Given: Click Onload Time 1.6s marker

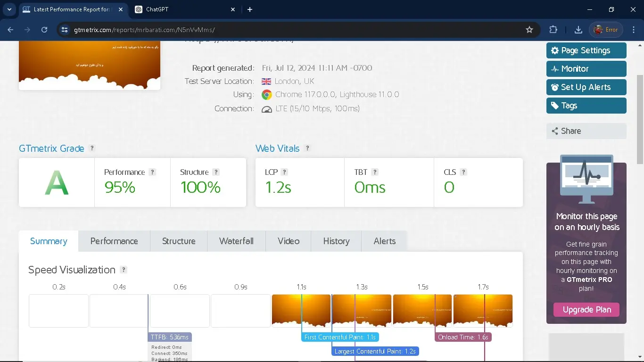Looking at the screenshot, I should tap(463, 337).
